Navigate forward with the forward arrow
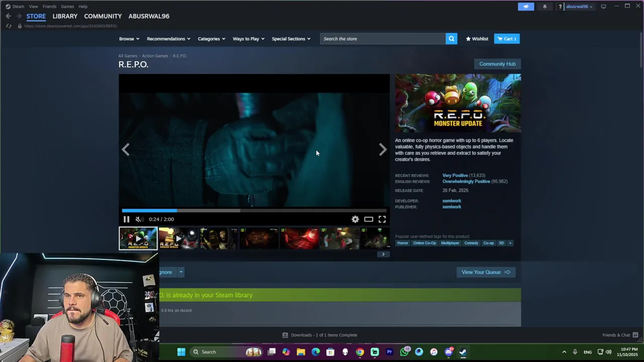 [x=19, y=16]
